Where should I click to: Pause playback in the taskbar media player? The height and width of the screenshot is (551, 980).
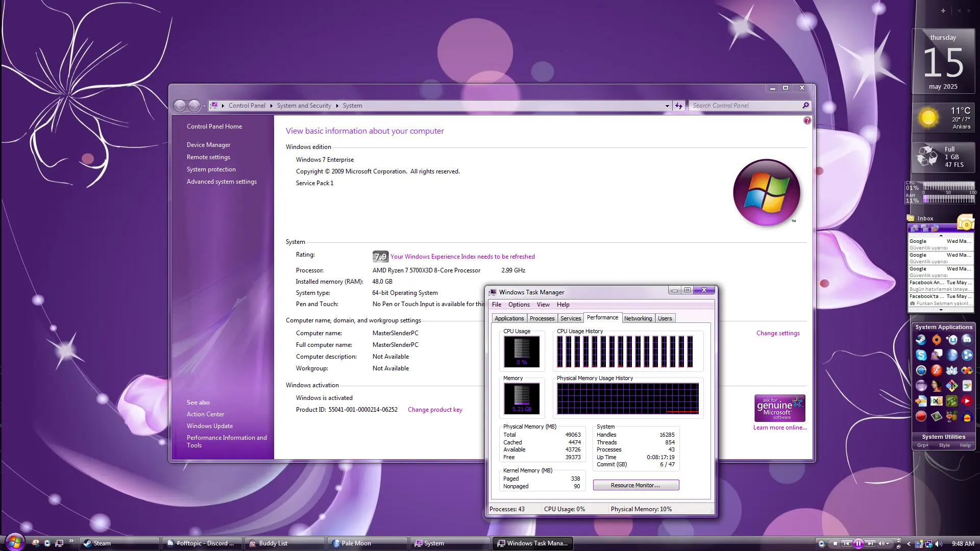(x=859, y=543)
